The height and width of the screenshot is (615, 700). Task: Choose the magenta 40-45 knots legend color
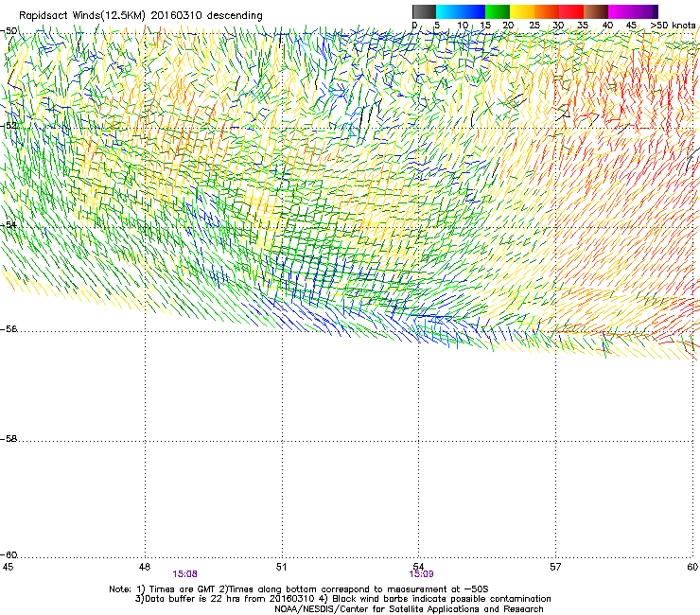(x=621, y=11)
